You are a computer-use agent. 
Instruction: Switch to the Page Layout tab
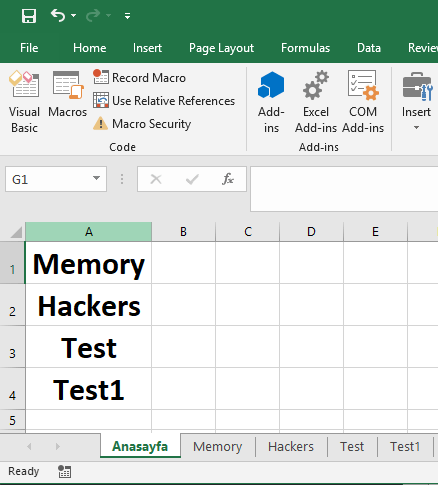point(221,48)
